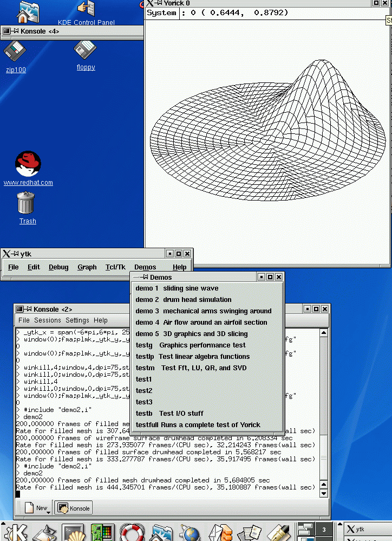This screenshot has width=392, height=541.
Task: Select demo 2 drum head simulation
Action: click(x=184, y=300)
